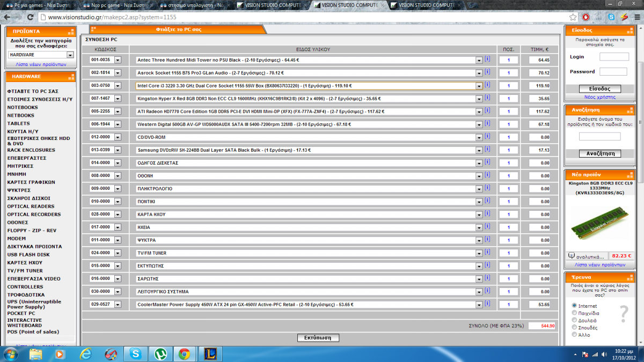Expand the ΠΛΗΚΤΡΟΛΟΓΙΟ component dropdown
Viewport: 644px width, 362px height.
pyautogui.click(x=479, y=189)
